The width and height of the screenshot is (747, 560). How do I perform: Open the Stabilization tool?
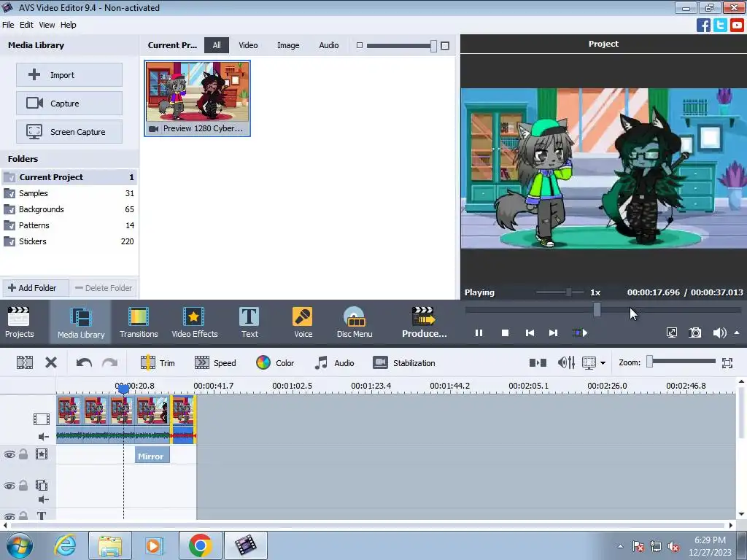pos(404,363)
